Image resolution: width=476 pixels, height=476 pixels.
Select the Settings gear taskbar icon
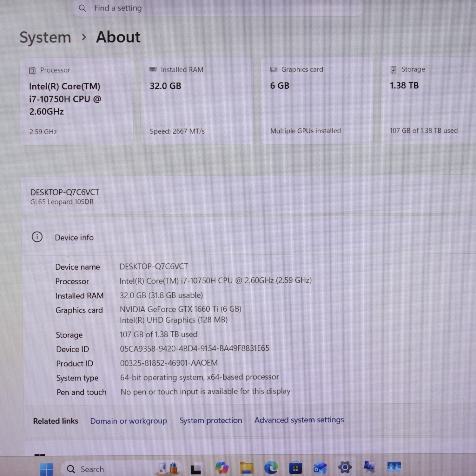(x=345, y=467)
